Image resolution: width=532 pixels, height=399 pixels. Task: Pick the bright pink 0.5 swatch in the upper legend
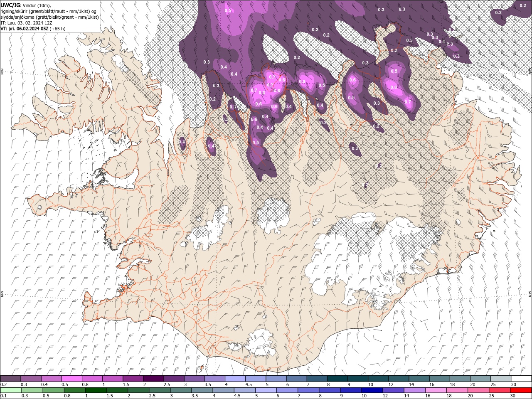click(x=72, y=379)
